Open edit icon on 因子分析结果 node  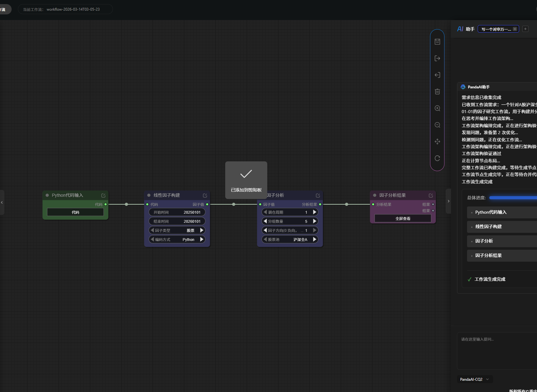431,195
